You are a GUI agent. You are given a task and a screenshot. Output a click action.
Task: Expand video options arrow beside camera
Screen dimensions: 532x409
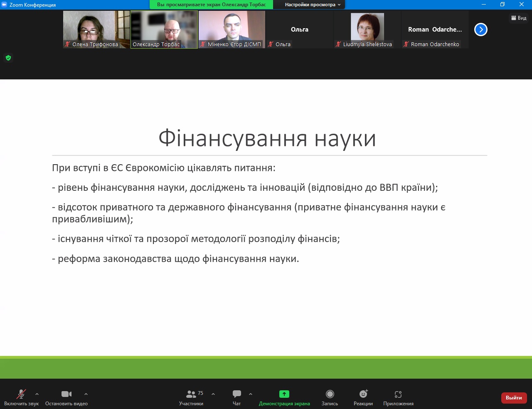pos(86,394)
